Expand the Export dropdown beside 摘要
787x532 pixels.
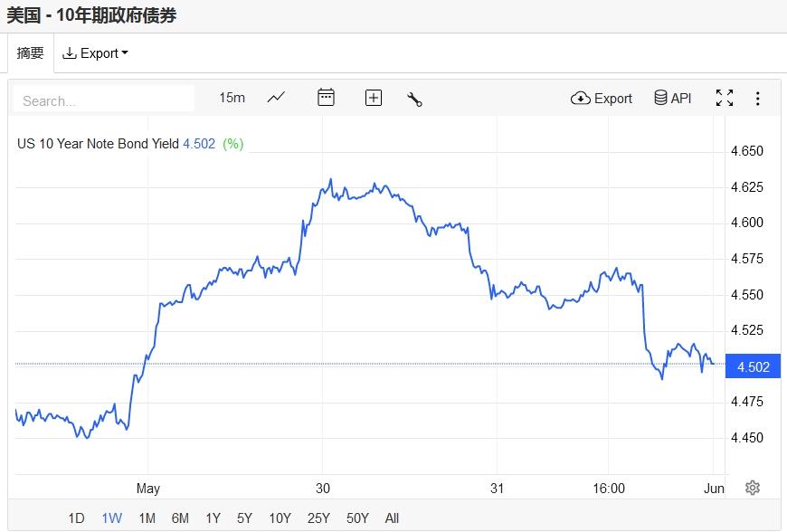coord(95,53)
